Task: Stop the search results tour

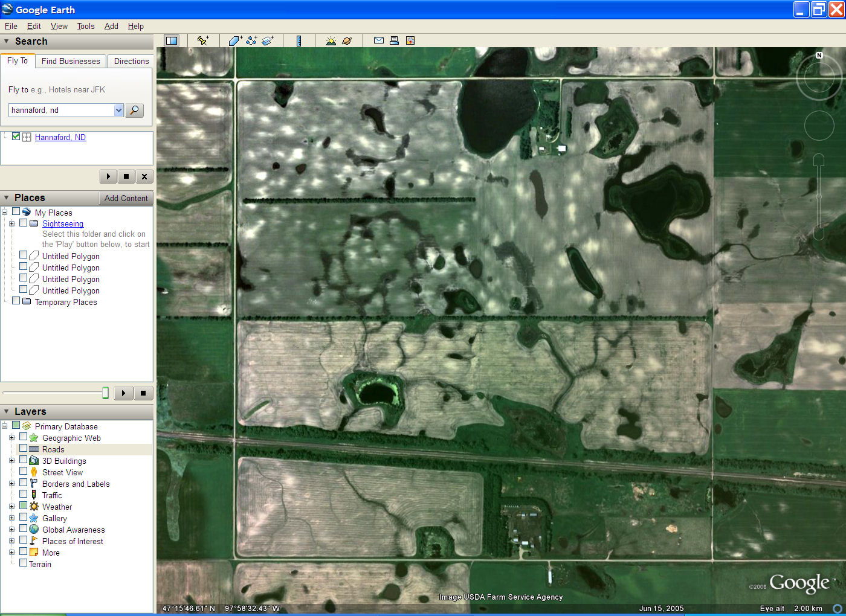Action: 126,176
